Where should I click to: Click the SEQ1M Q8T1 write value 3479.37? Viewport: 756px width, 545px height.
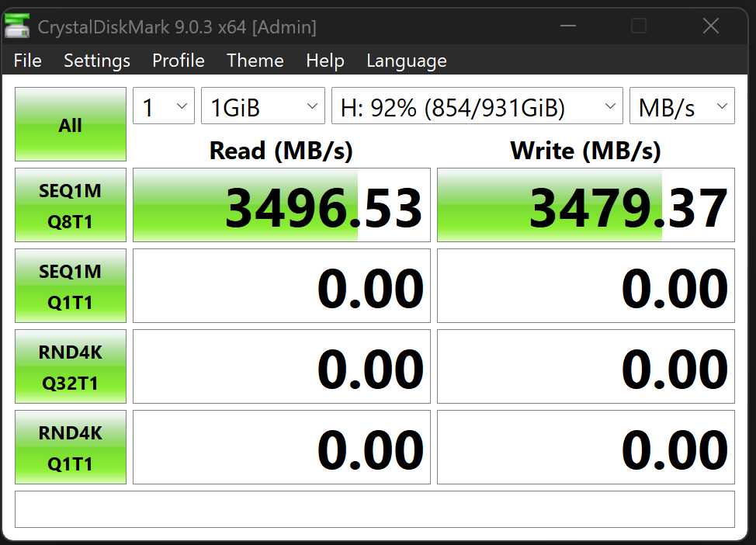tap(586, 205)
